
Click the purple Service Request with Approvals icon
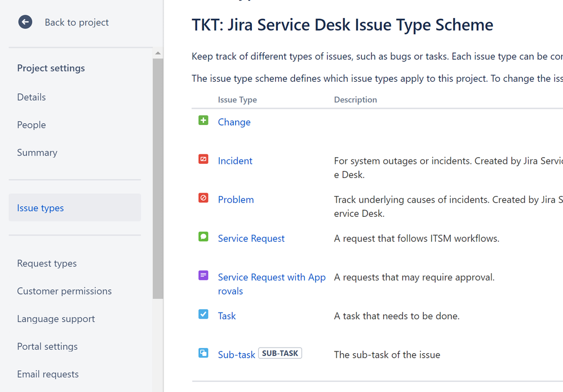(203, 275)
